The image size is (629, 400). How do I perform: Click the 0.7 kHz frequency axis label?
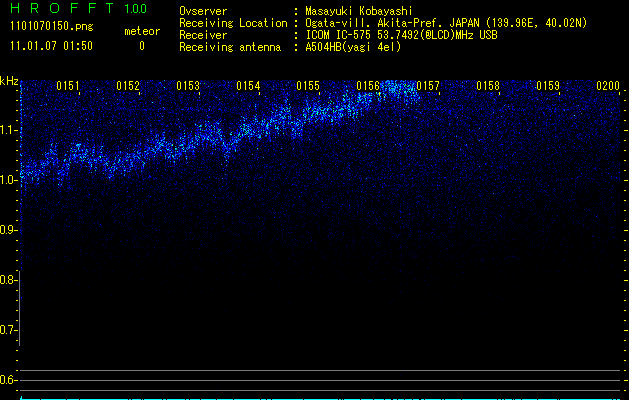[x=8, y=330]
